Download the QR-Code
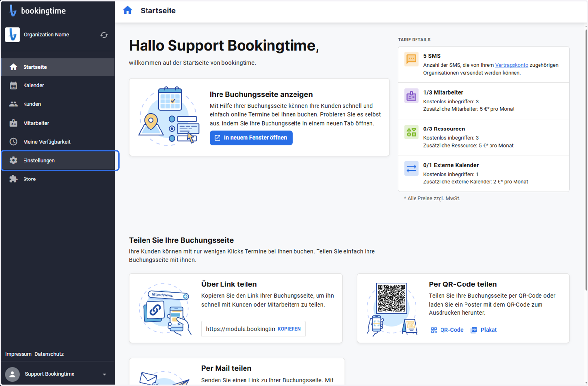Viewport: 588px width, 386px height. (447, 330)
